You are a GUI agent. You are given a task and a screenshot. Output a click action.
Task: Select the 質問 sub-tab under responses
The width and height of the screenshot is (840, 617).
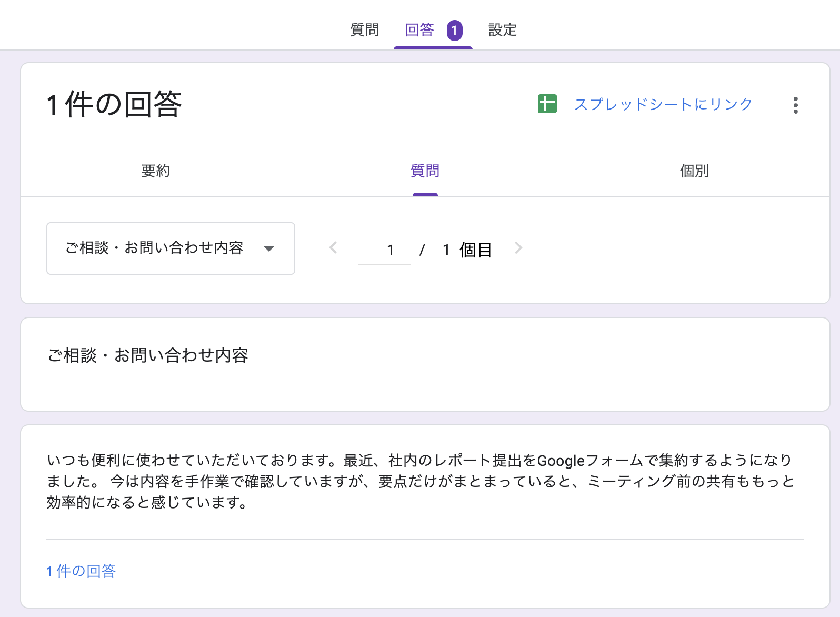tap(425, 171)
